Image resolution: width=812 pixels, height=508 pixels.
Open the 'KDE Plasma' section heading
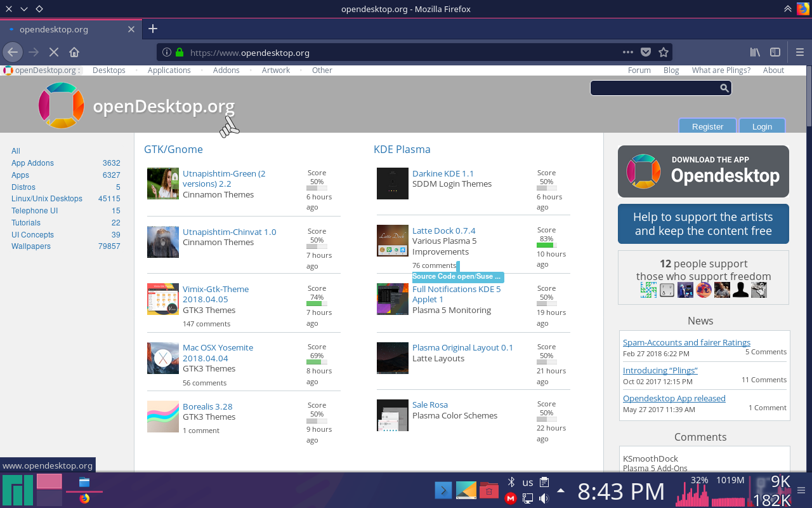402,149
